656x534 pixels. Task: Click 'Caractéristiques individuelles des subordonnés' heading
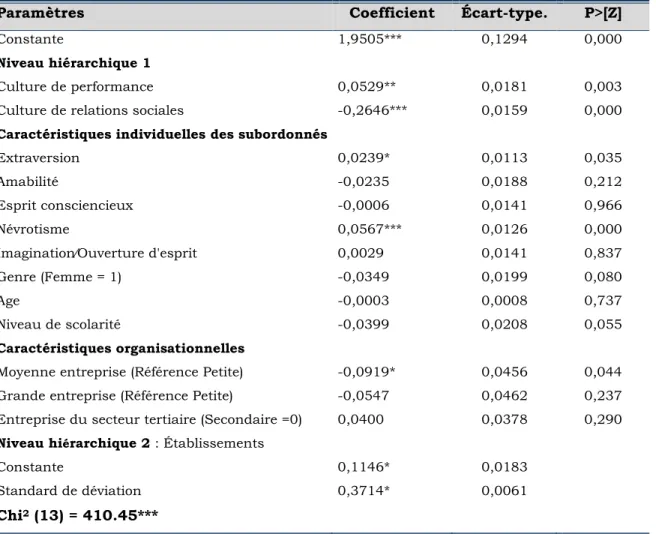163,134
